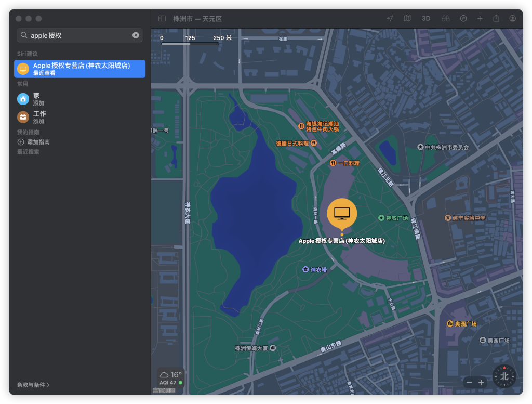Open the map mode picker
The height and width of the screenshot is (404, 532).
(x=407, y=18)
